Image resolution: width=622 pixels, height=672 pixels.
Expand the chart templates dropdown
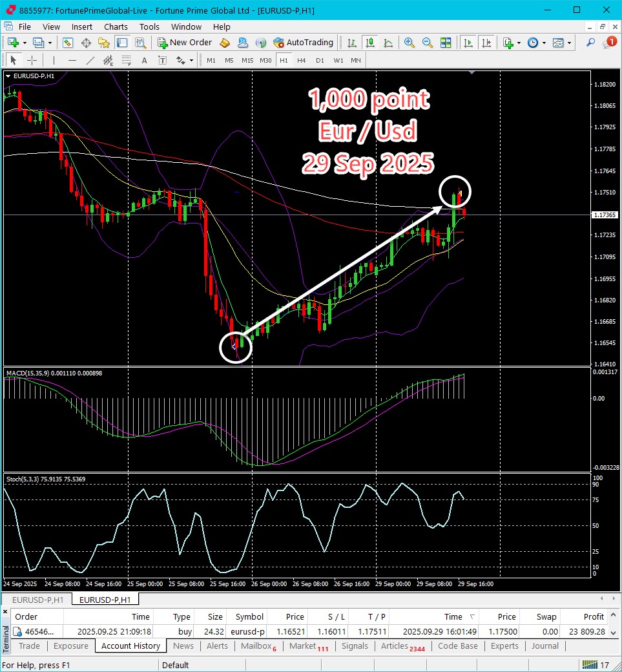(569, 43)
